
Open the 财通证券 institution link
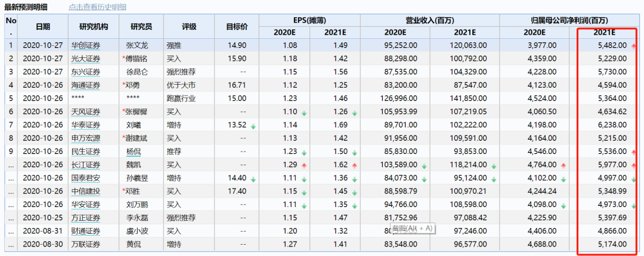coord(85,232)
